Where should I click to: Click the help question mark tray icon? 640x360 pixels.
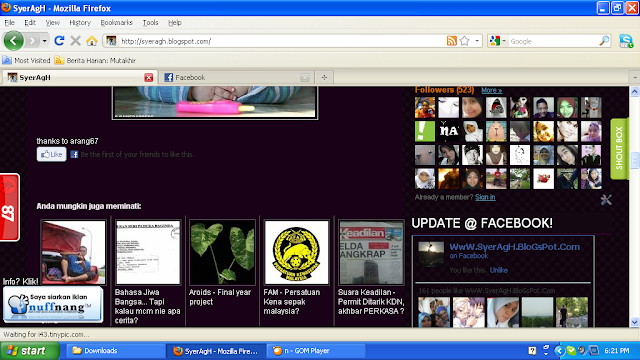(532, 351)
